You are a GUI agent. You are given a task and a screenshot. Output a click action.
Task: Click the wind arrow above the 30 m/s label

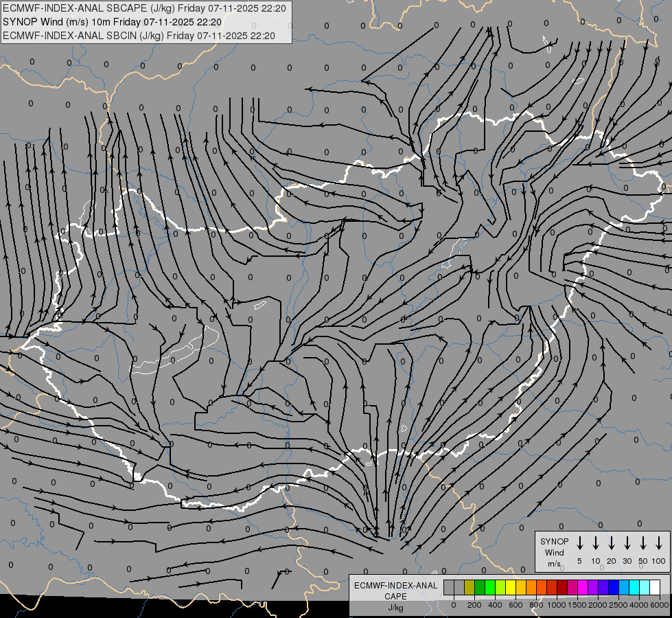[x=627, y=542]
